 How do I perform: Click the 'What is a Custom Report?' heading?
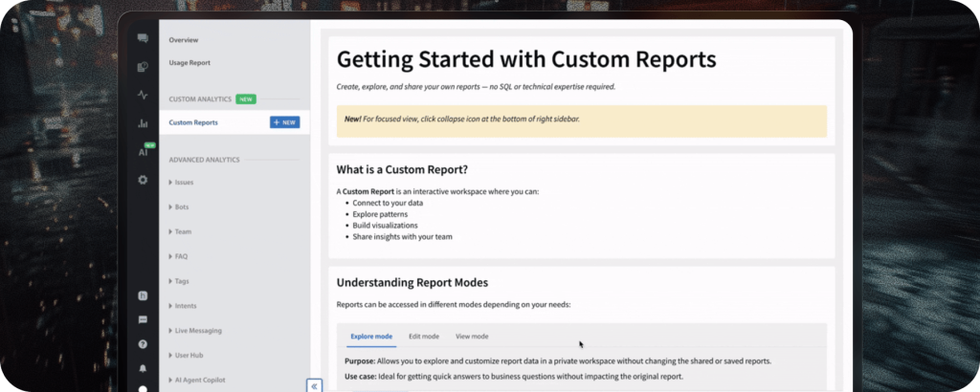[x=403, y=169]
